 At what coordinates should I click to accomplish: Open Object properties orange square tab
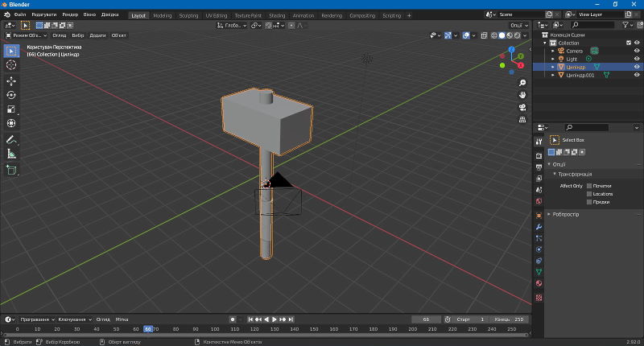[x=539, y=216]
